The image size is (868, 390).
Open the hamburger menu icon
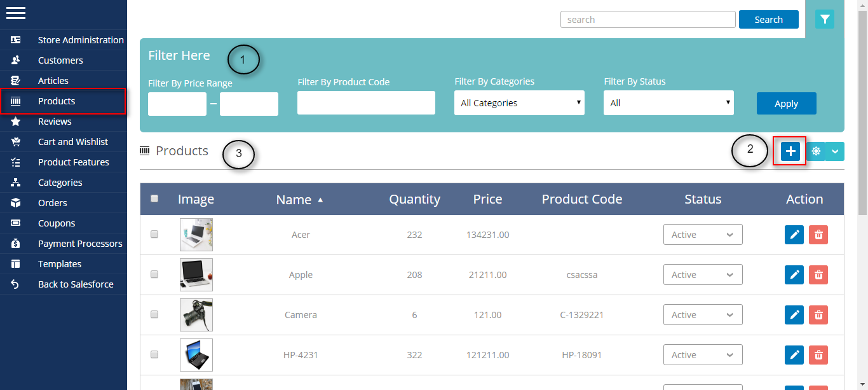[16, 13]
